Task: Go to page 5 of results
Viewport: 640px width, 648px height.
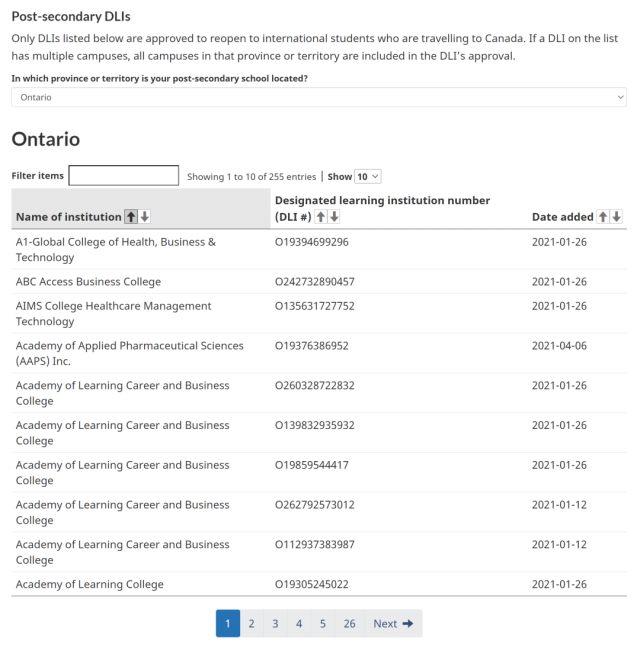Action: click(x=323, y=623)
